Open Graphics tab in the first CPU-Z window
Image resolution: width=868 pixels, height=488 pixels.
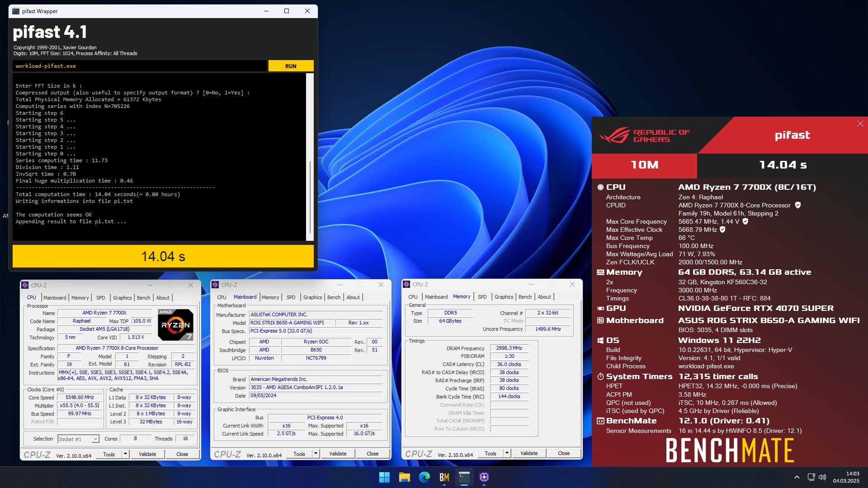pos(122,298)
